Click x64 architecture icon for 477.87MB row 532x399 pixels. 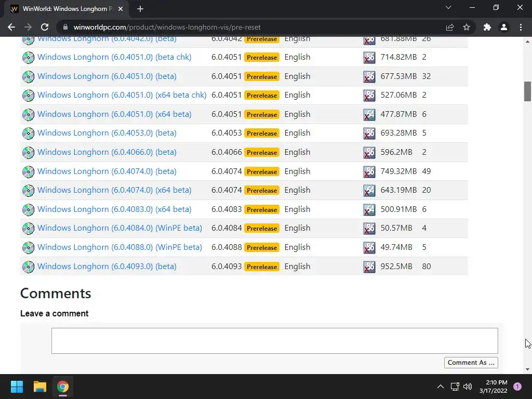369,115
